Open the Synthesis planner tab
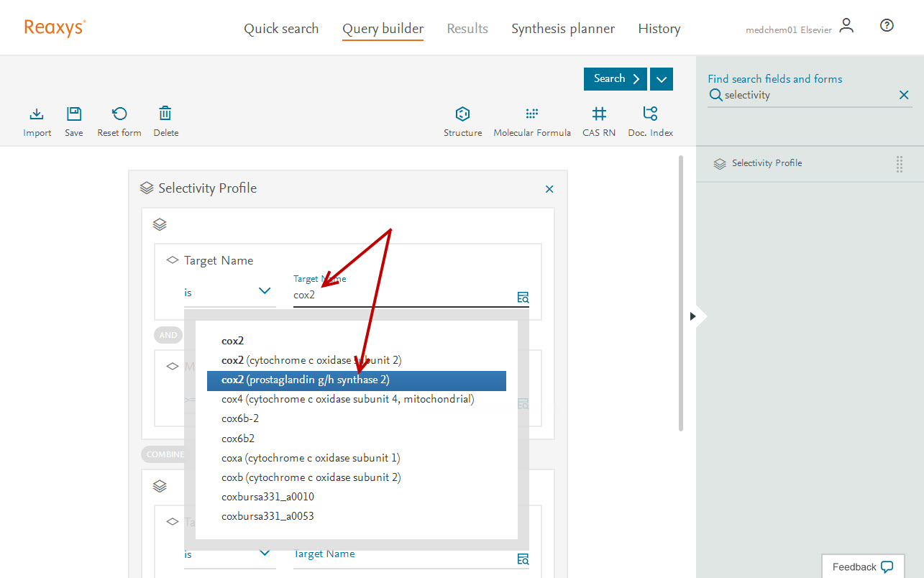This screenshot has width=924, height=578. click(x=563, y=29)
